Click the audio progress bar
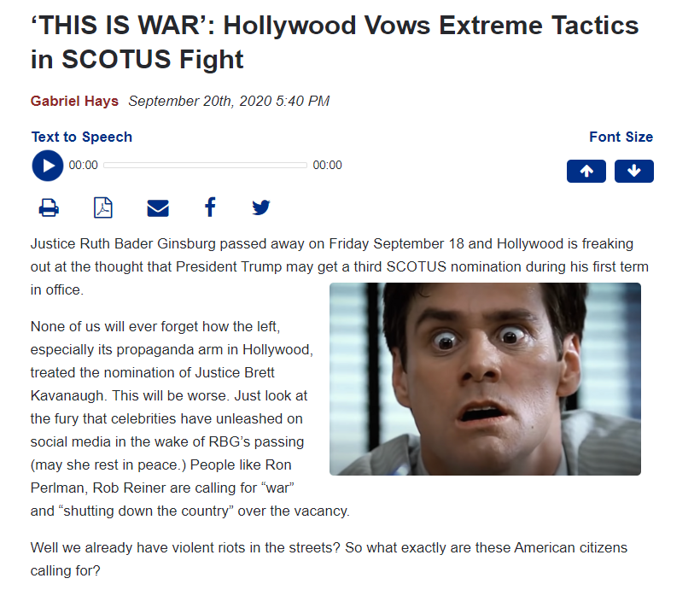Viewport: 700px width, 590px height. tap(206, 166)
